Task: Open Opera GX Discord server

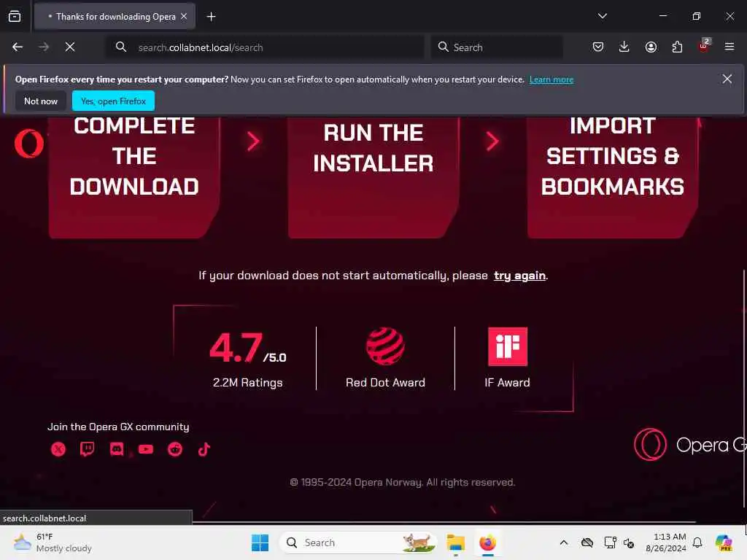Action: (x=117, y=449)
